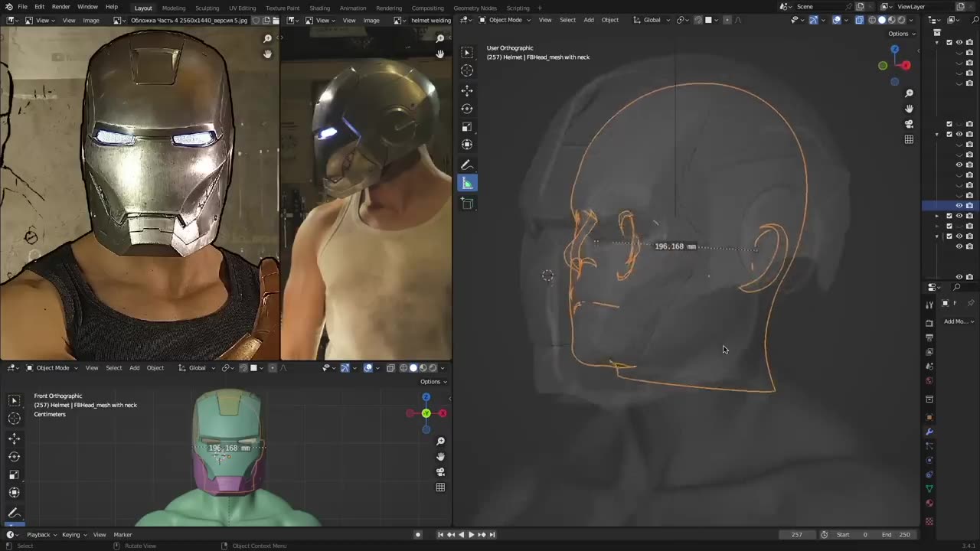The image size is (980, 551).
Task: Open Object properties orange square tab
Action: (929, 417)
